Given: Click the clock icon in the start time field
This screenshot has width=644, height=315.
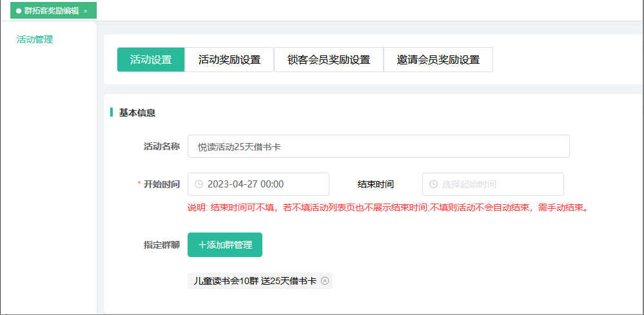Looking at the screenshot, I should (x=199, y=184).
